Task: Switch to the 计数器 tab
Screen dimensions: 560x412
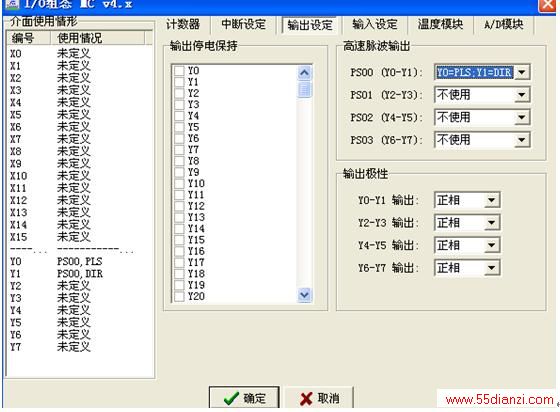Action: pyautogui.click(x=183, y=25)
